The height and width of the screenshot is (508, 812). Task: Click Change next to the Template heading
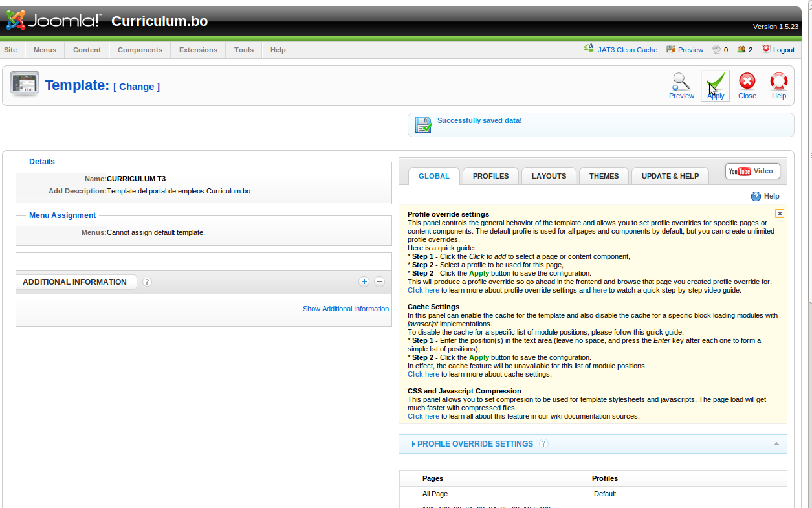(x=137, y=86)
